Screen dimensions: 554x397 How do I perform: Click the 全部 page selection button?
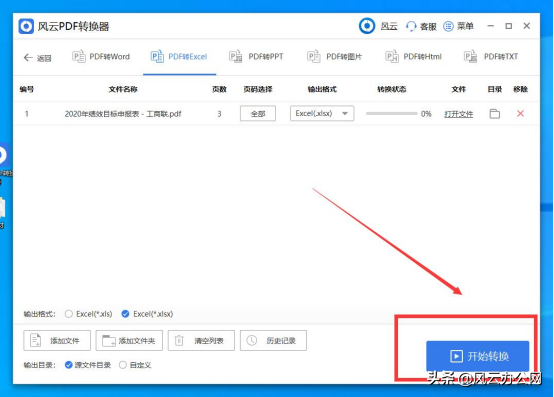tap(258, 113)
